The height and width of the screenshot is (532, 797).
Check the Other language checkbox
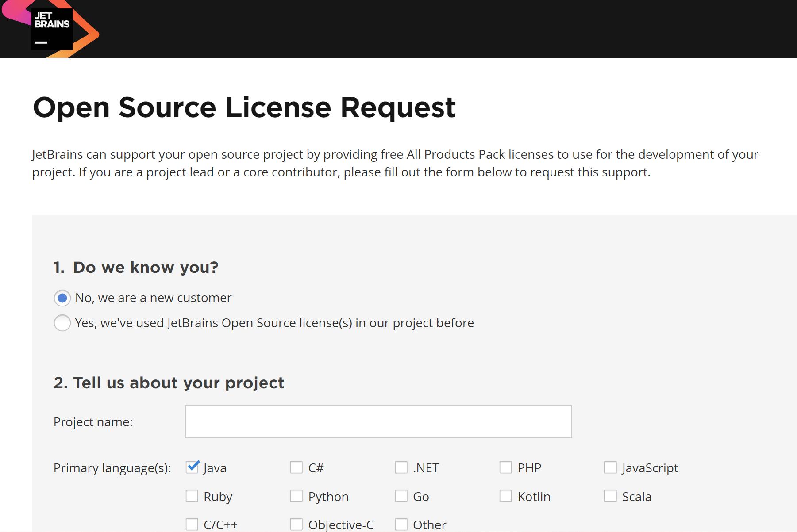pos(401,524)
